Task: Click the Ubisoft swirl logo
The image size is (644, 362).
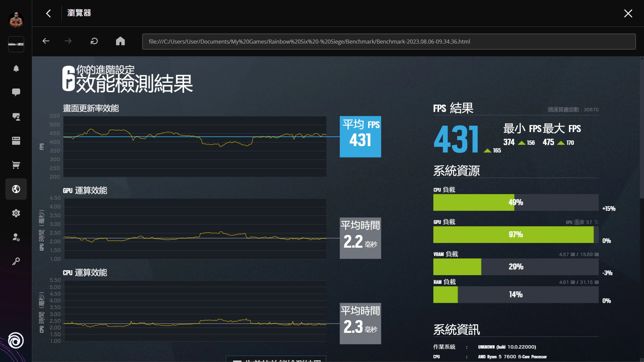Action: coord(16,340)
